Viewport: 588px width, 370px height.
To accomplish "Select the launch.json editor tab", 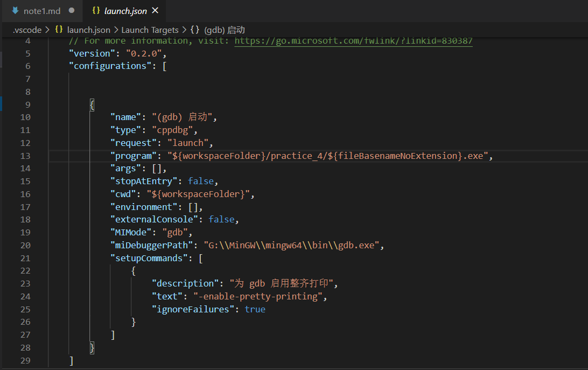I will click(x=124, y=11).
